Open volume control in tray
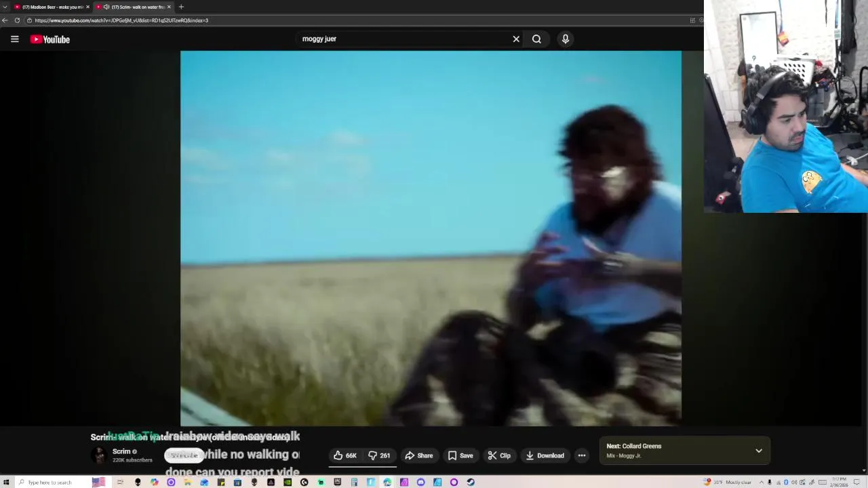 [794, 482]
